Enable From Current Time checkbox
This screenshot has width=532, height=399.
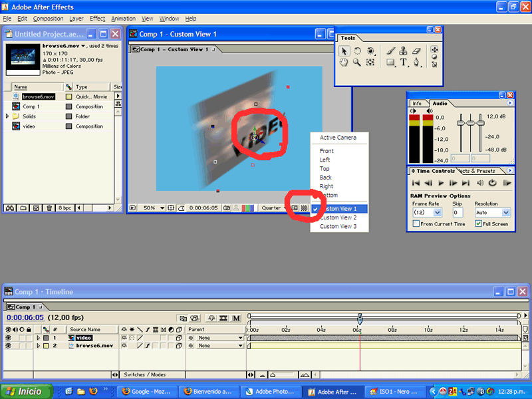pyautogui.click(x=416, y=223)
